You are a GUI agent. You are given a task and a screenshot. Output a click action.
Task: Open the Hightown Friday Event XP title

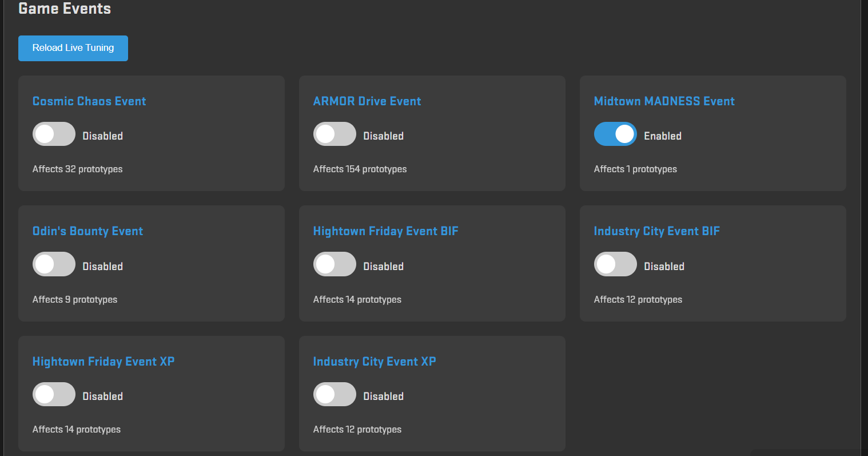(103, 362)
